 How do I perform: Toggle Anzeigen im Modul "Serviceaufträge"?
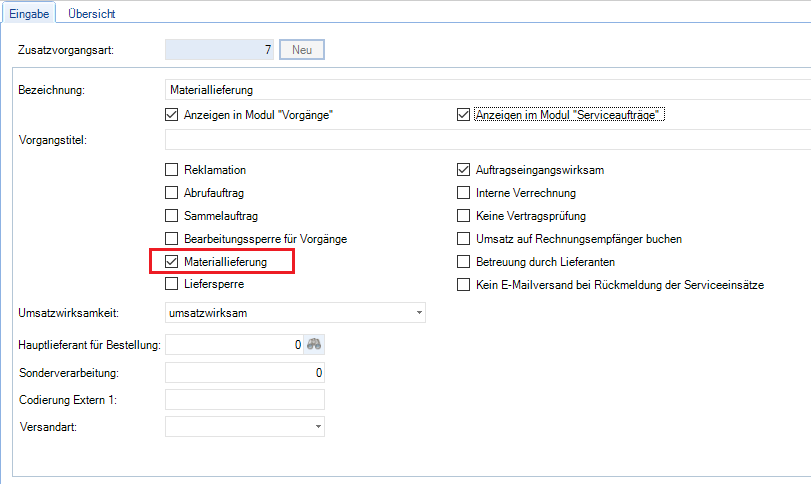[x=463, y=115]
